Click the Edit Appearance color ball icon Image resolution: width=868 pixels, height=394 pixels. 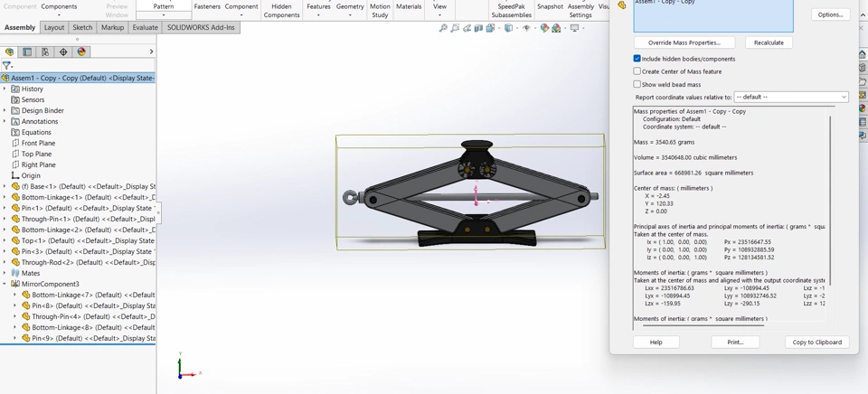(544, 28)
